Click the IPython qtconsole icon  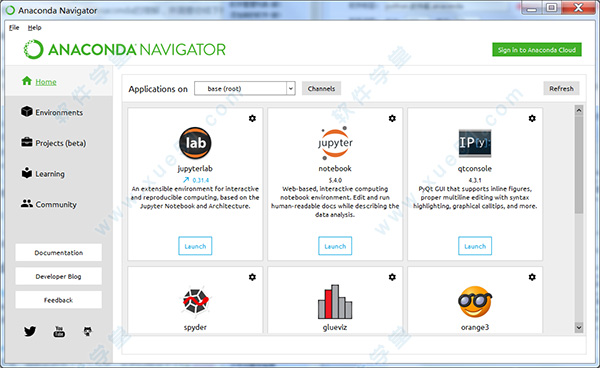pos(475,143)
